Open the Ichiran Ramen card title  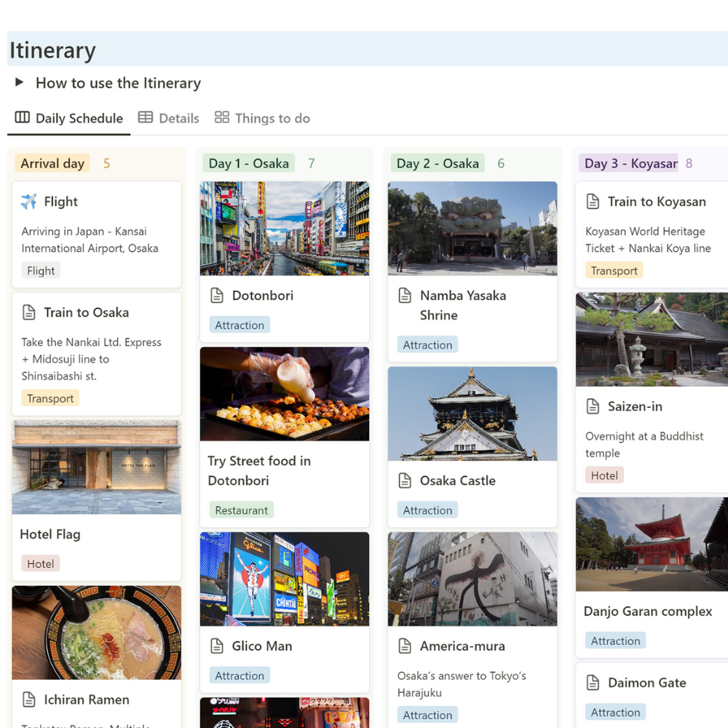pos(87,700)
